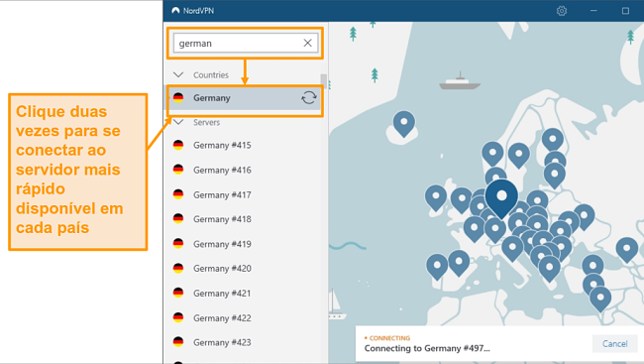Collapse the Countries section chevron
The height and width of the screenshot is (364, 644).
(x=178, y=74)
